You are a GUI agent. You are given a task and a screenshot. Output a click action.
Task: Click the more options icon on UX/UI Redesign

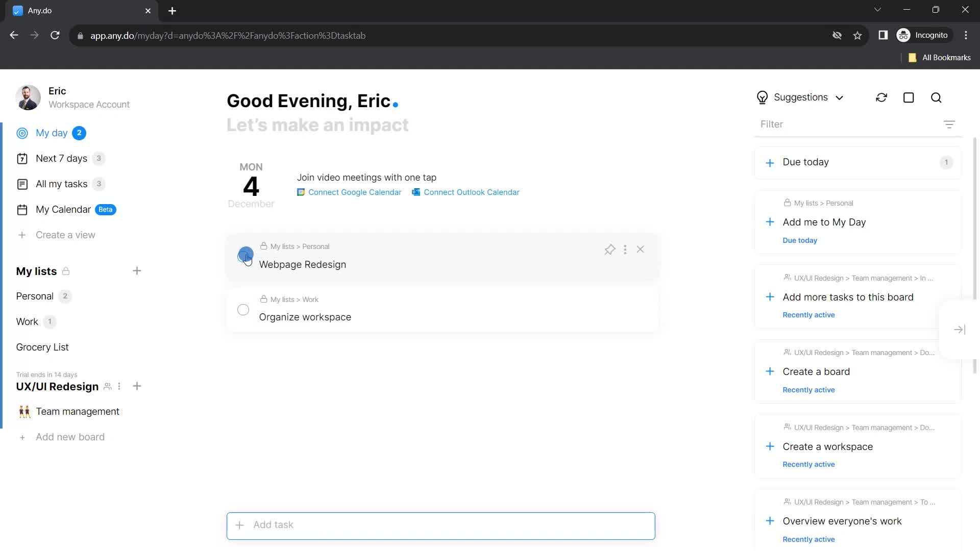tap(119, 386)
